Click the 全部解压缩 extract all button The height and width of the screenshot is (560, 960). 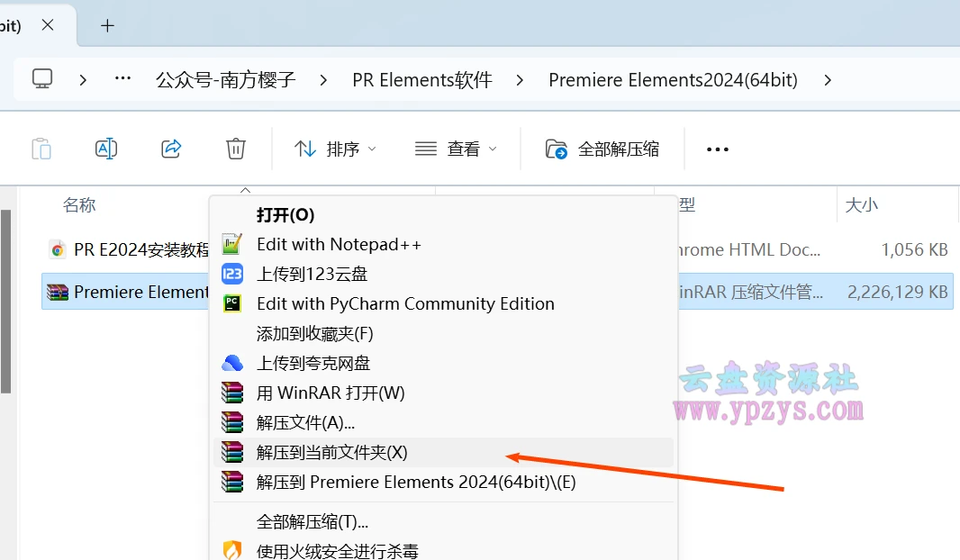tap(602, 149)
